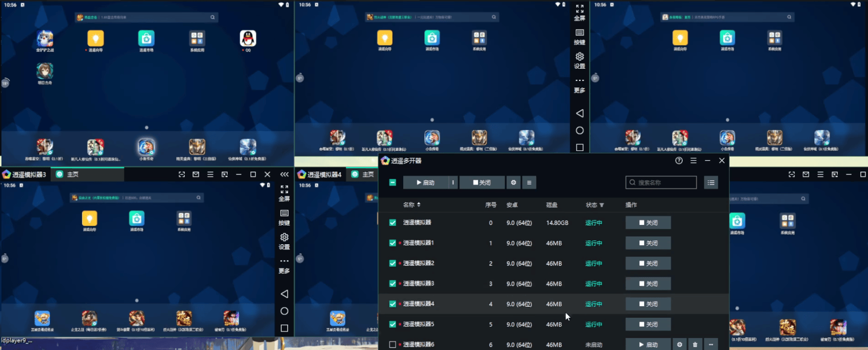Screen dimensions: 868x350
Task: Open 系统应用 folder in the 逍遥模拟器3 window
Action: (x=184, y=221)
